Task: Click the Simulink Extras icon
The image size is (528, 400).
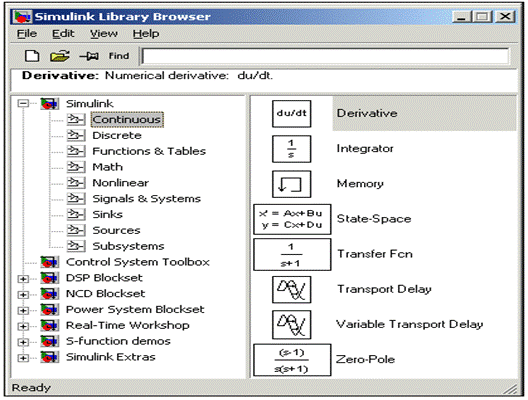Action: 50,357
